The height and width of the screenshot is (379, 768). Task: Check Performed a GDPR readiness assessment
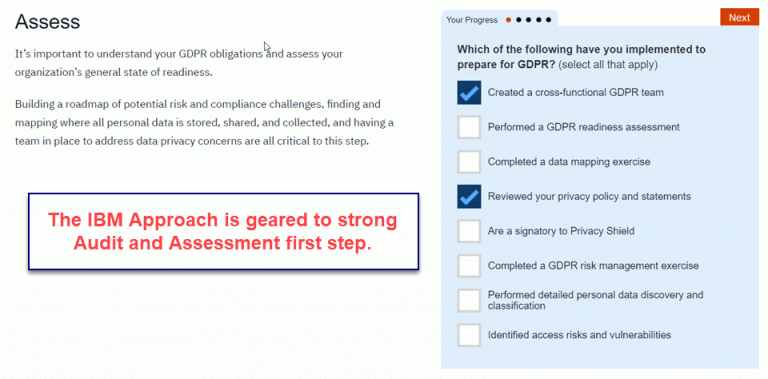[469, 127]
